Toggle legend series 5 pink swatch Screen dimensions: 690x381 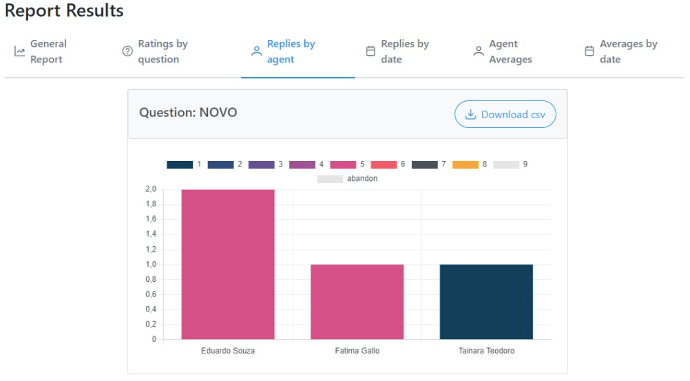click(x=343, y=165)
